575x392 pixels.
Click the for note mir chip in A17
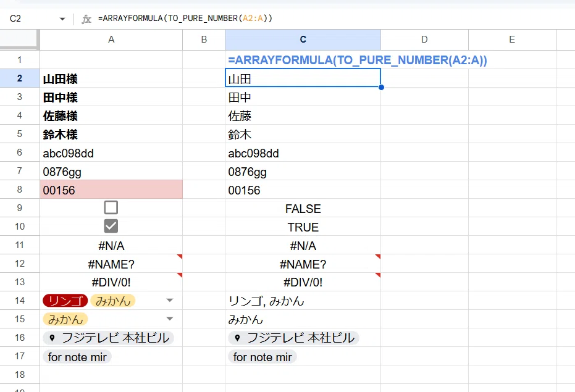77,357
